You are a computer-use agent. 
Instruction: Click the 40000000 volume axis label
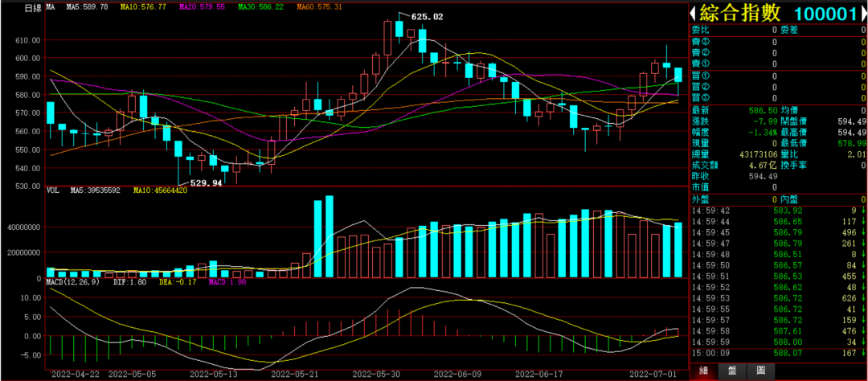(x=23, y=227)
